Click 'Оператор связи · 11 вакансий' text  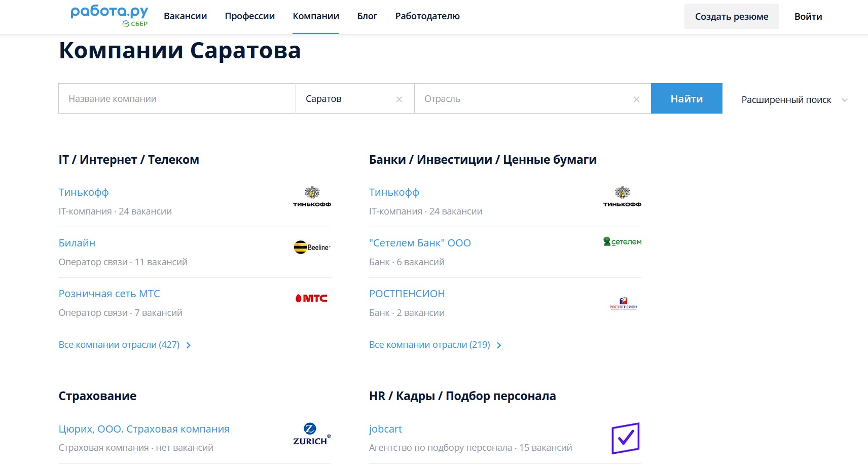click(x=123, y=262)
